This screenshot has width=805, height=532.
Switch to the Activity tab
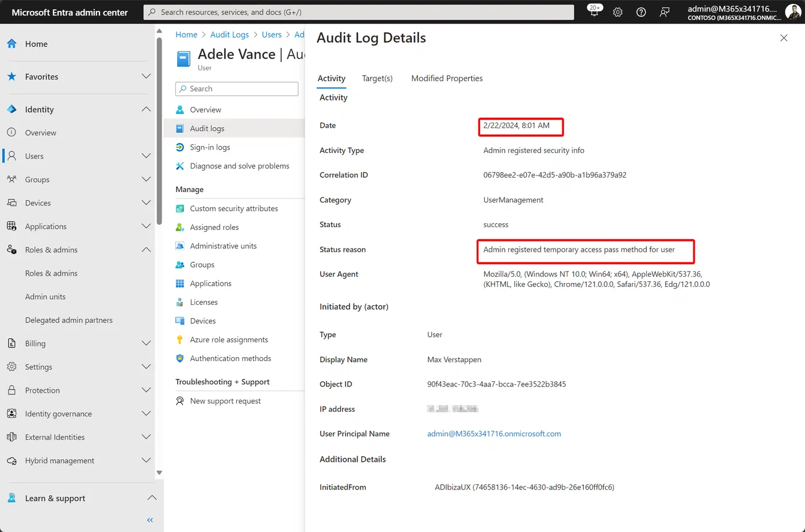(331, 78)
